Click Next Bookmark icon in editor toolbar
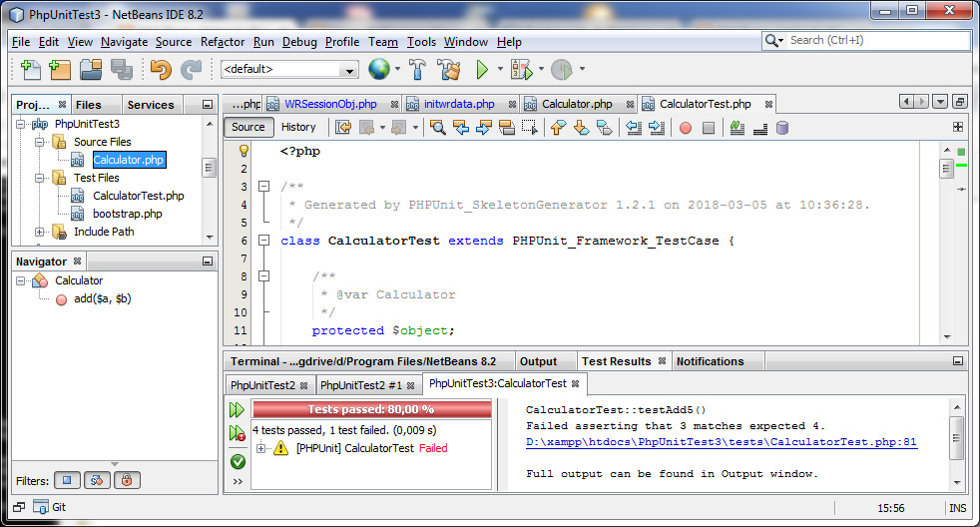This screenshot has width=980, height=527. click(581, 128)
